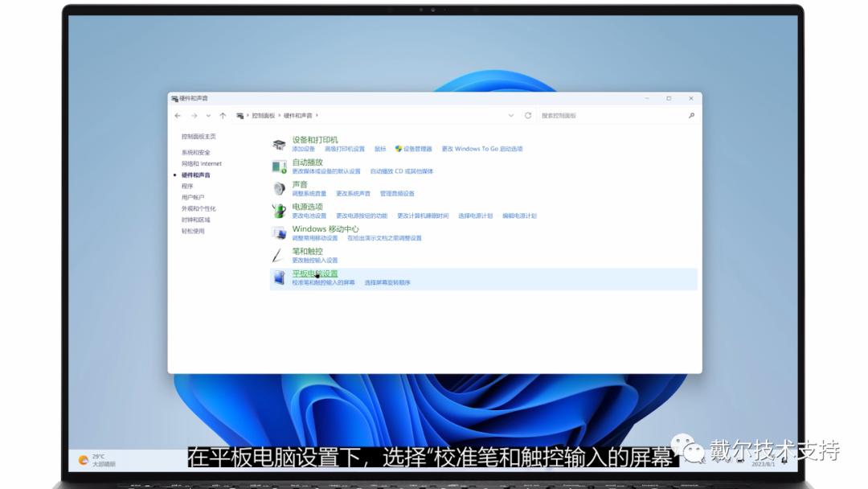Click the back navigation arrow
The height and width of the screenshot is (489, 868).
pyautogui.click(x=178, y=115)
